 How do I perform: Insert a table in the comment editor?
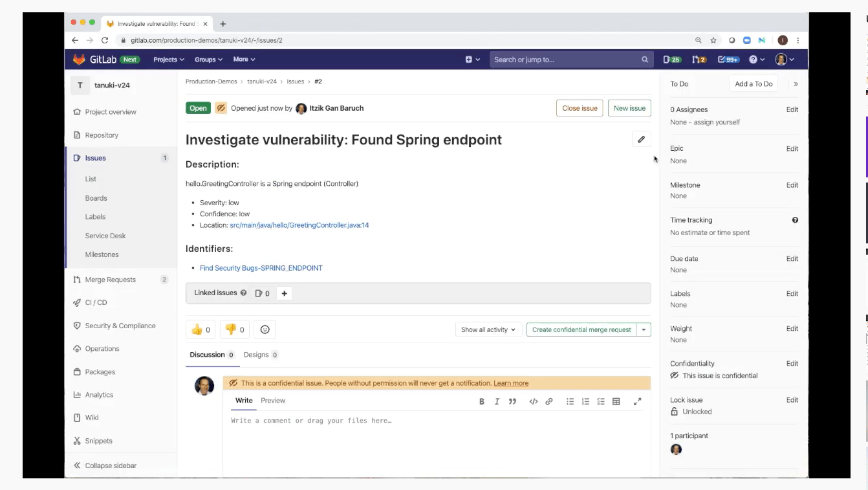click(616, 401)
